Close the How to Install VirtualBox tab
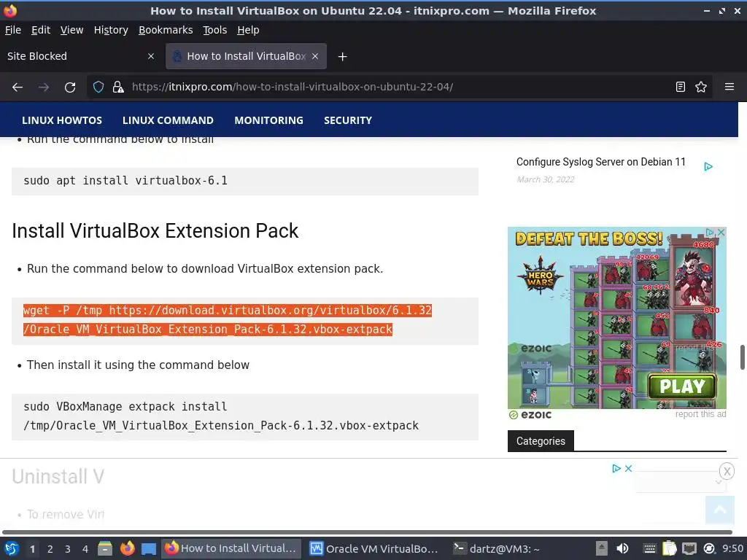 click(x=315, y=56)
